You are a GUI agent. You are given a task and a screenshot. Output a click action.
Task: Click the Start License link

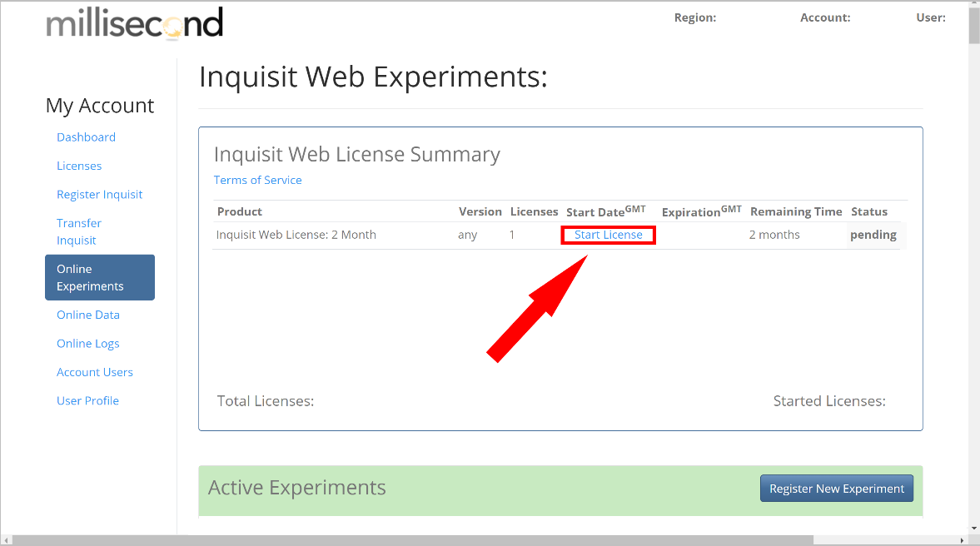(608, 235)
